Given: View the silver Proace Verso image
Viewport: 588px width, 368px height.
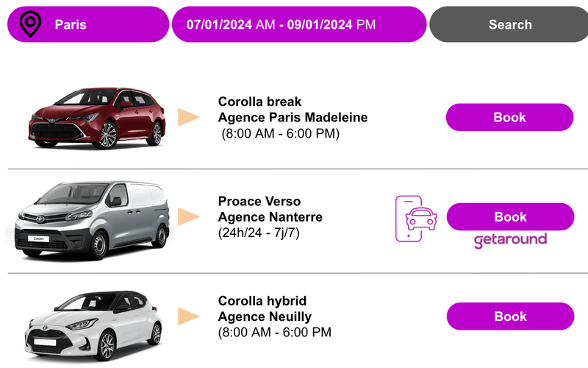Looking at the screenshot, I should coord(92,217).
